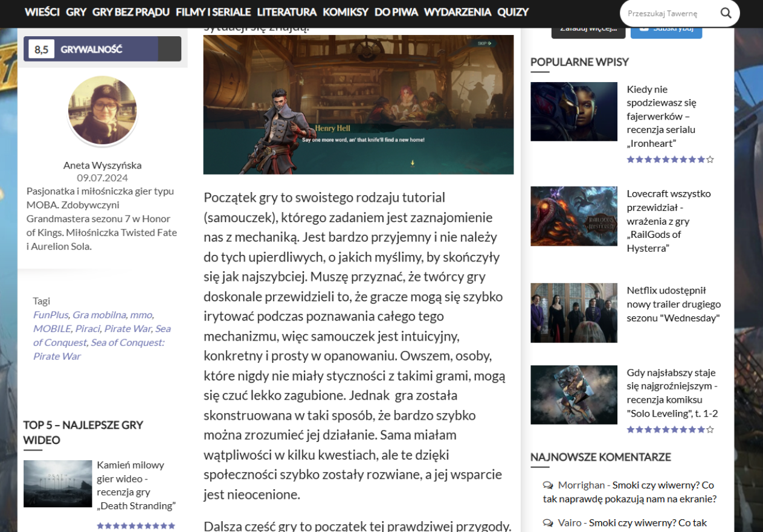Open Aneta Wyszyńska's author avatar
Screen dimensions: 763x532
point(102,111)
